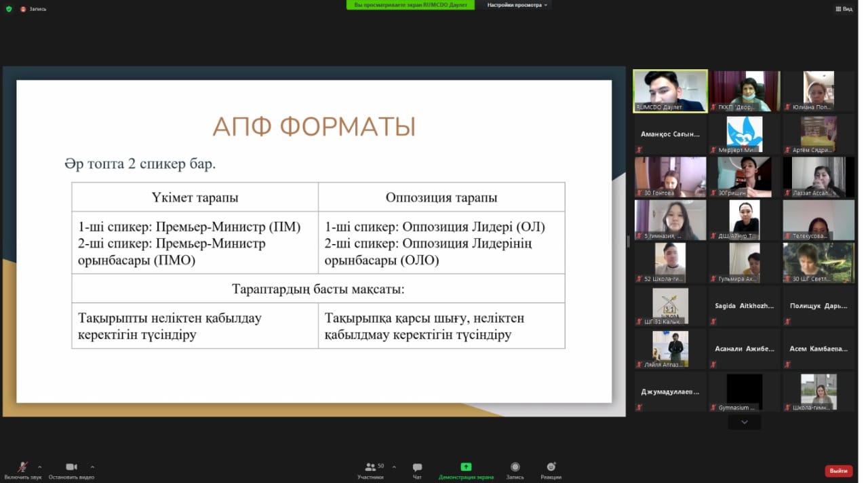Stop video with the camera icon
Viewport: 868px width, 483px height.
coord(71,467)
